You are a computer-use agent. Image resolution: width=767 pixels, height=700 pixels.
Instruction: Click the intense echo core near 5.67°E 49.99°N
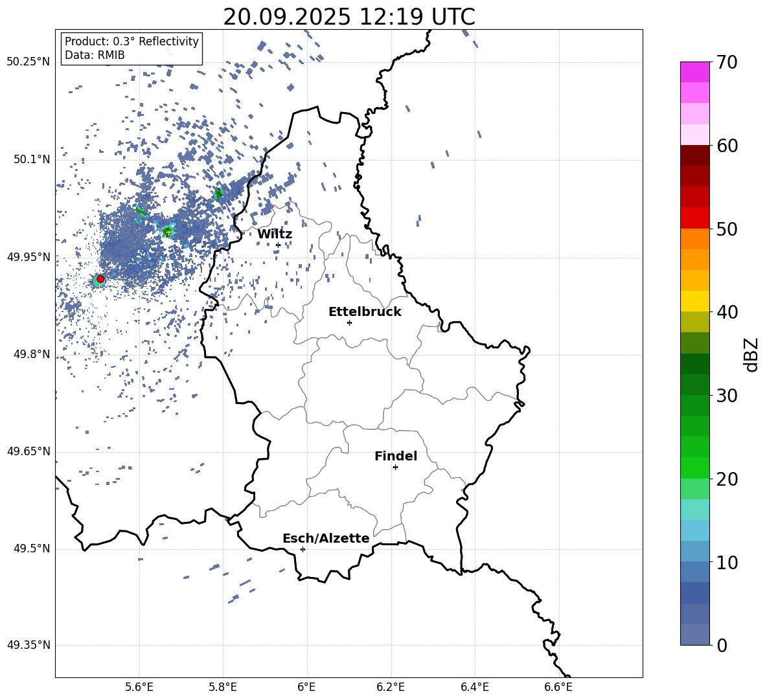point(167,232)
